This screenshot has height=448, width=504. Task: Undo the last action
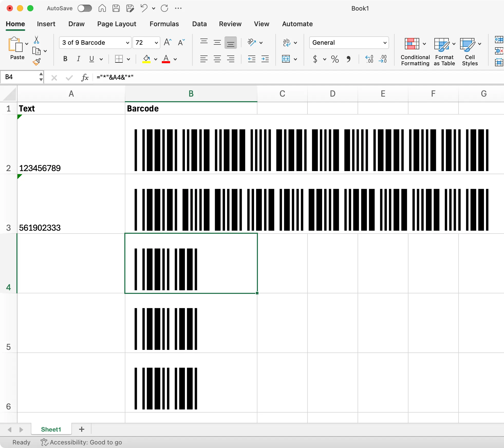pos(144,8)
